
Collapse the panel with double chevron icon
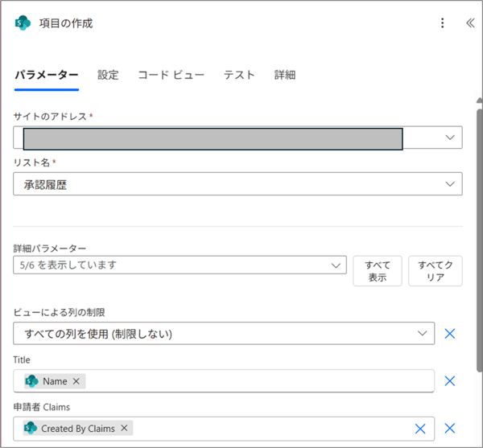coord(470,23)
